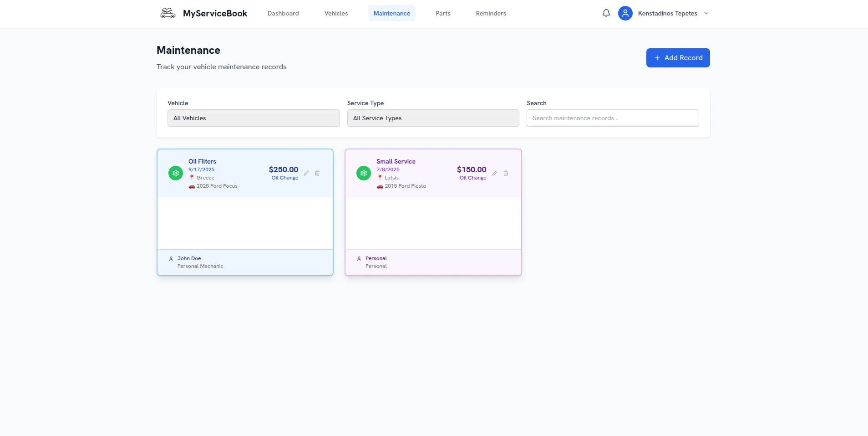The height and width of the screenshot is (436, 868).
Task: Open the All Service Types dropdown
Action: [433, 118]
